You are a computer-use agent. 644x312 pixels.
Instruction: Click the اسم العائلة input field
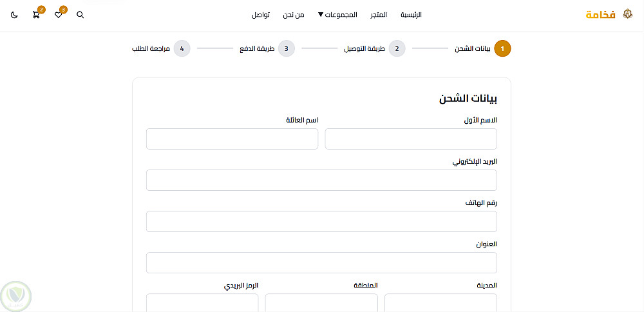coord(232,139)
